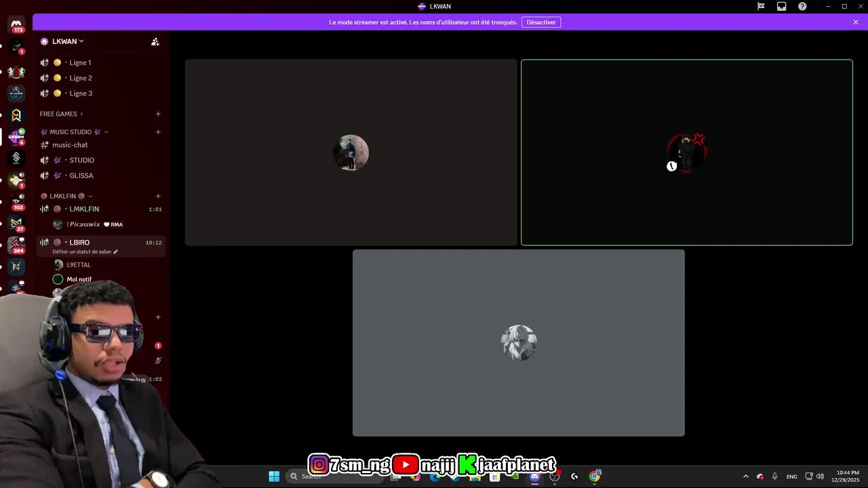
Task: Add channel to MUSIC STUDIO category
Action: [158, 131]
